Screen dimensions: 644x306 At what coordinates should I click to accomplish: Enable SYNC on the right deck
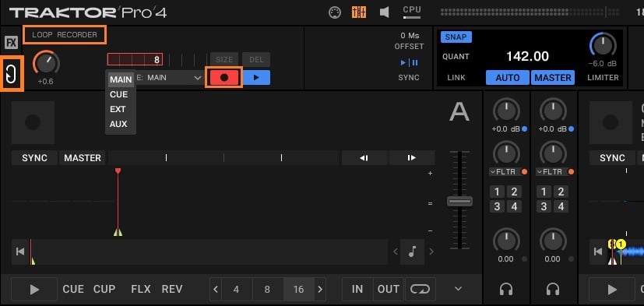(x=612, y=158)
